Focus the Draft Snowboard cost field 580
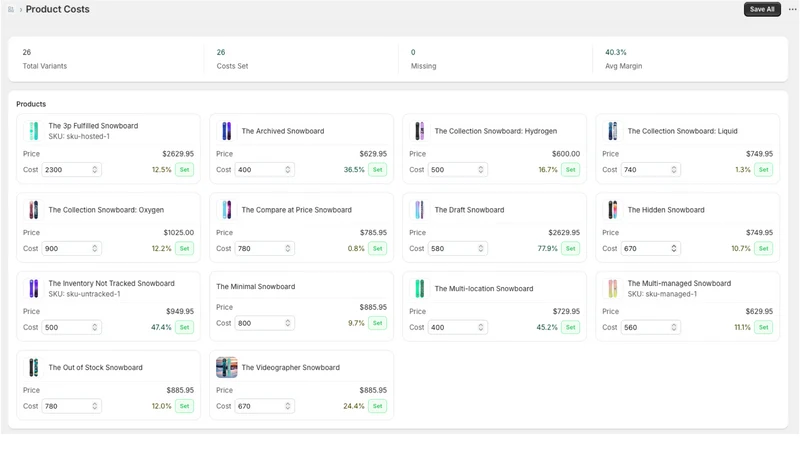Screen dimensions: 800x450 pyautogui.click(x=458, y=248)
